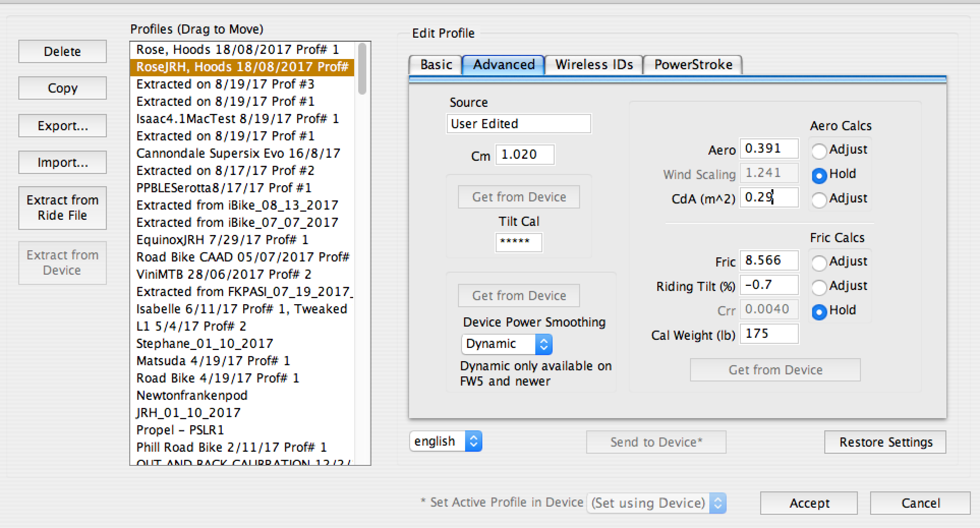980x528 pixels.
Task: Switch to the Basic tab
Action: [436, 65]
